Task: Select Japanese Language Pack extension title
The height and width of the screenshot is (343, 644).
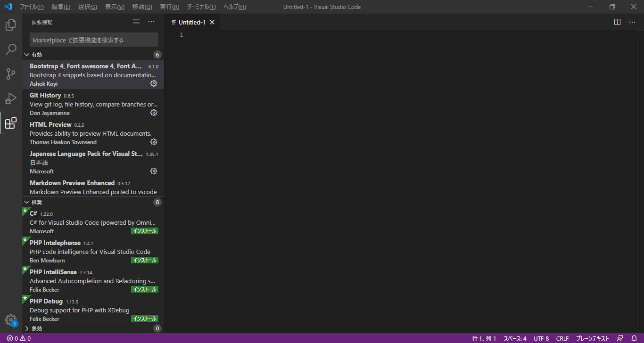Action: coord(86,154)
